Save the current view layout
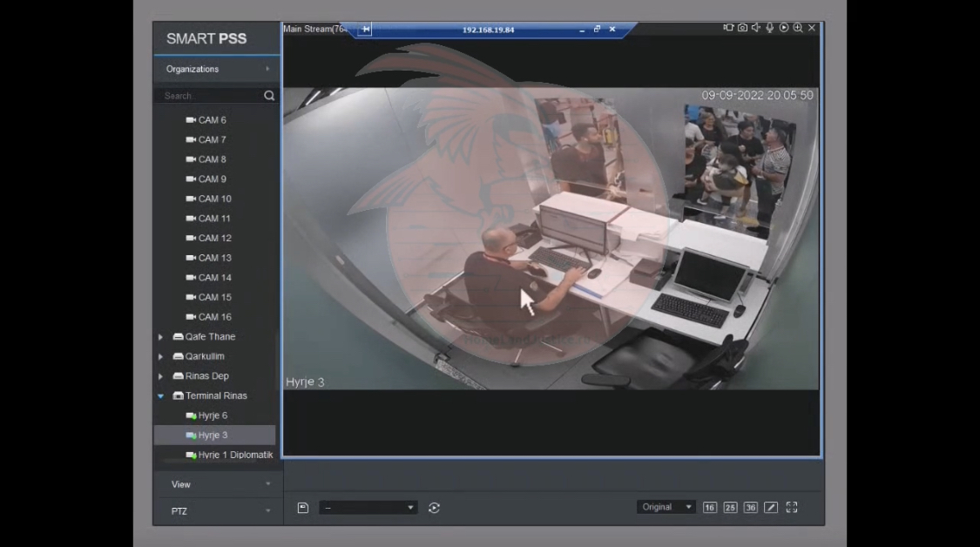This screenshot has width=980, height=547. point(303,508)
